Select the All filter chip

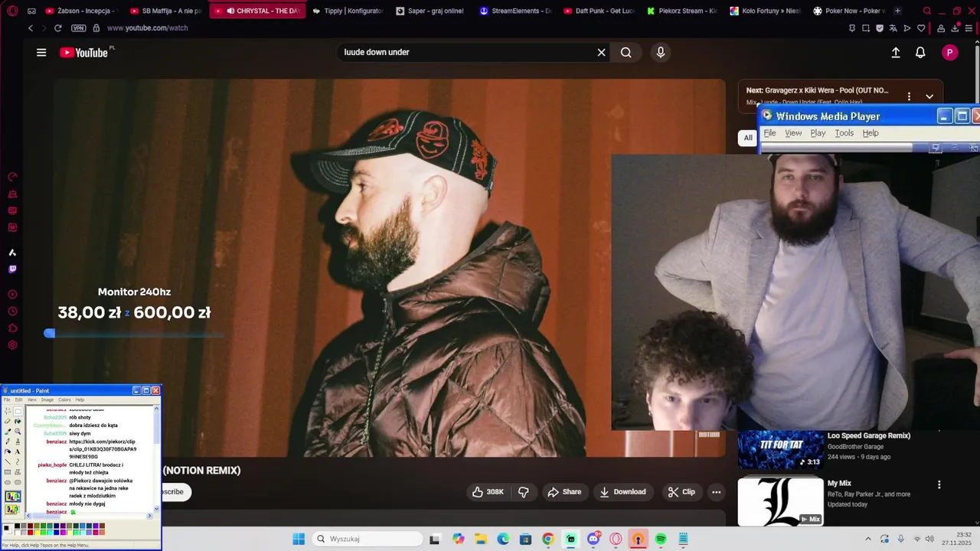(x=748, y=138)
